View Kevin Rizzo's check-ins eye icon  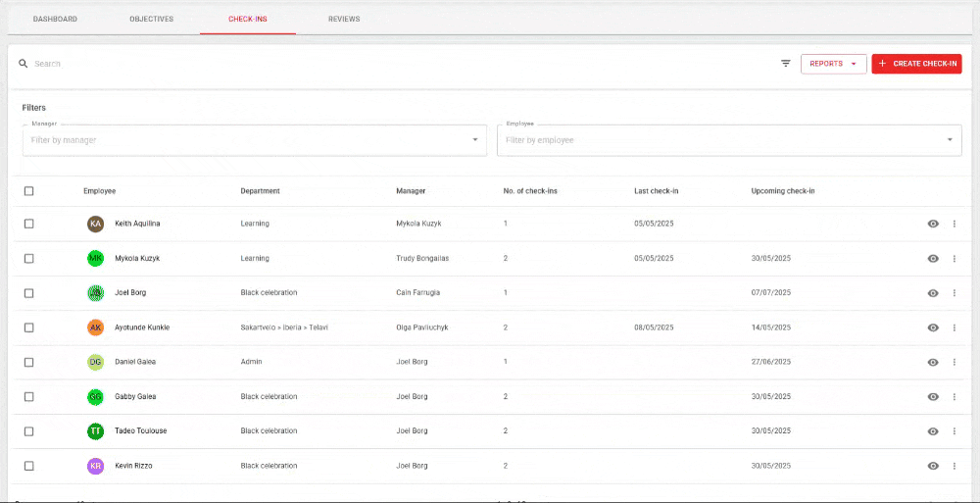933,466
